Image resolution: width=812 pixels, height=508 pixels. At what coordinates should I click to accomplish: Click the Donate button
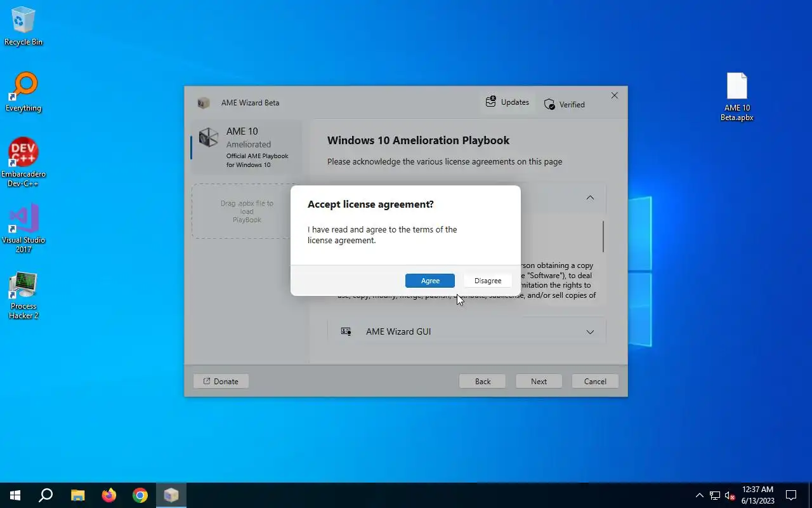point(221,382)
